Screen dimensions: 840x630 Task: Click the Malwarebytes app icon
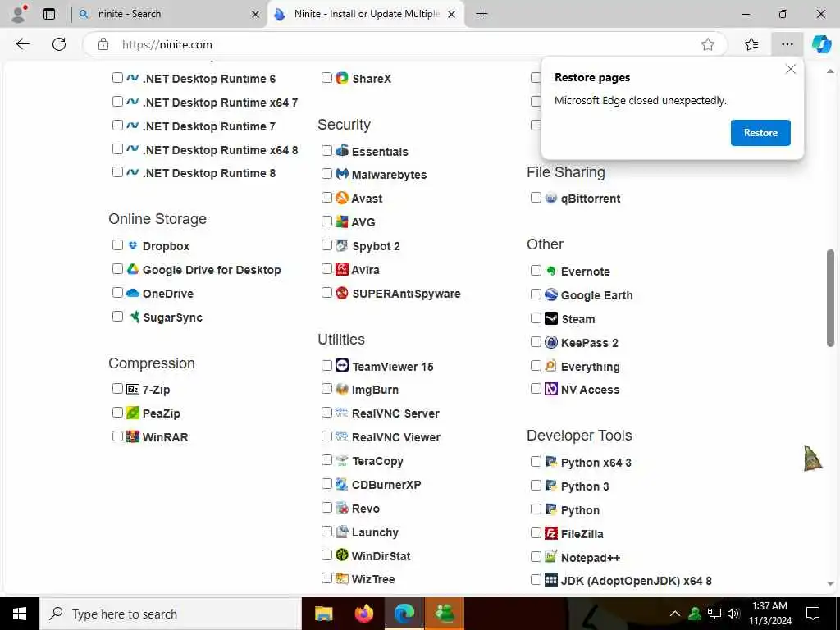[342, 174]
